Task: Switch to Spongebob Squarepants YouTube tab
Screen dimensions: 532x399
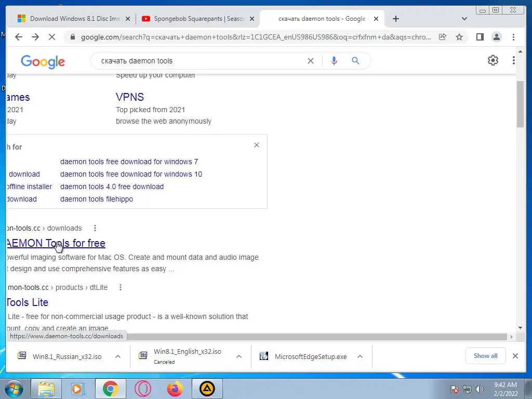Action: tap(199, 19)
